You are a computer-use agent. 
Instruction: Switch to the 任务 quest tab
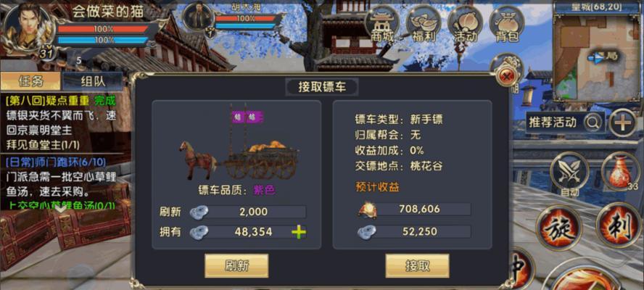point(30,81)
